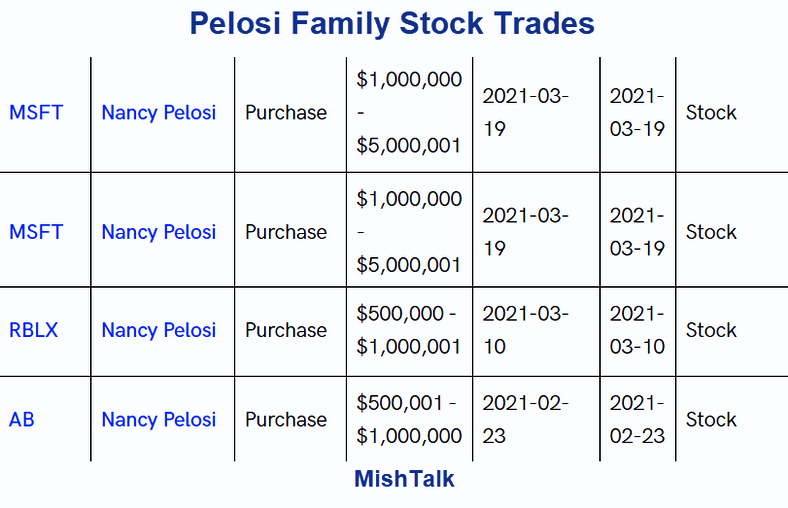Select the $500,000 - $1,000,001 amount cell
Screen dimensions: 788x508
409,330
